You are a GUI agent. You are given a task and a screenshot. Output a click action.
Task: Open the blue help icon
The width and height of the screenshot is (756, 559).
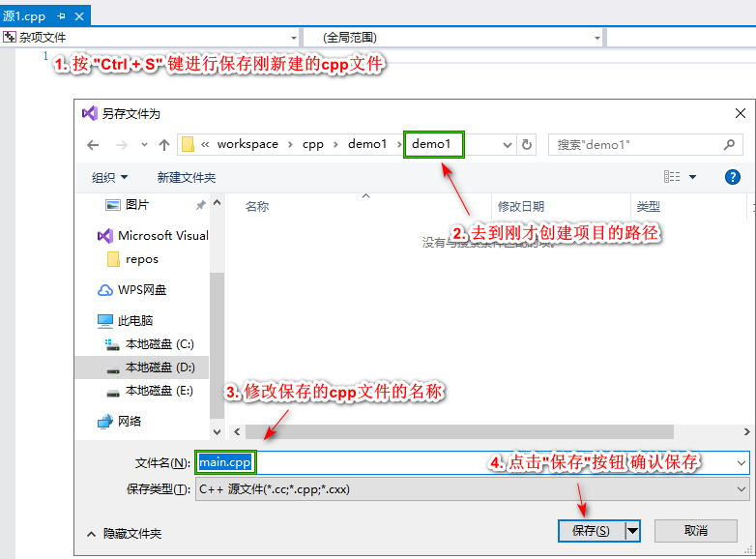point(733,177)
